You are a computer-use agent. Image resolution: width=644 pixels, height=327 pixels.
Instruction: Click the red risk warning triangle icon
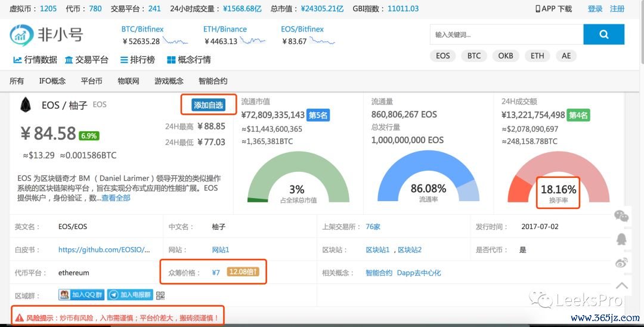pos(19,318)
